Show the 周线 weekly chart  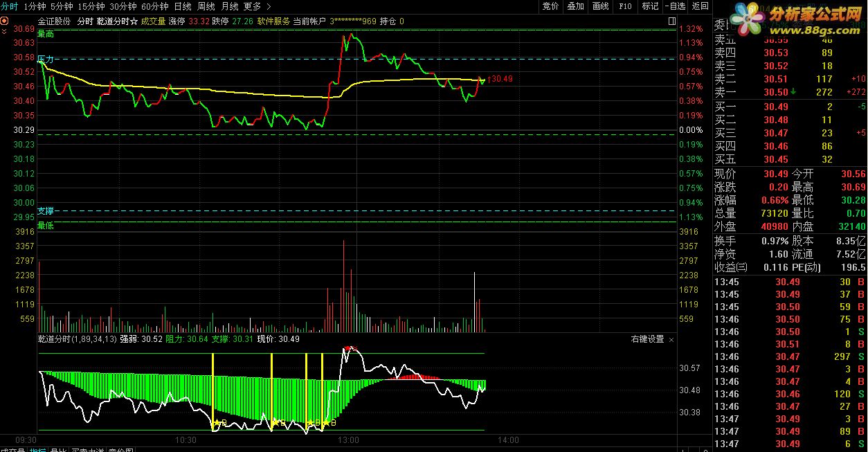click(x=206, y=6)
